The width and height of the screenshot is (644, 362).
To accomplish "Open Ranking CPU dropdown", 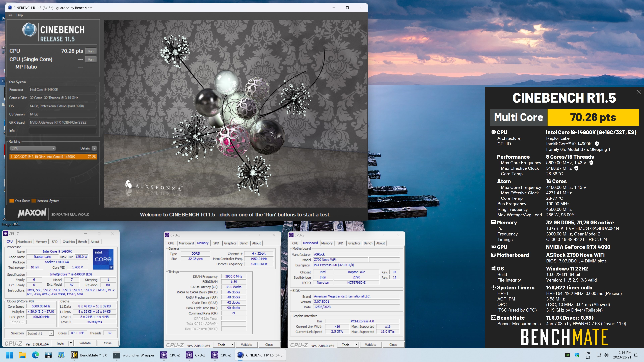I will pyautogui.click(x=33, y=148).
